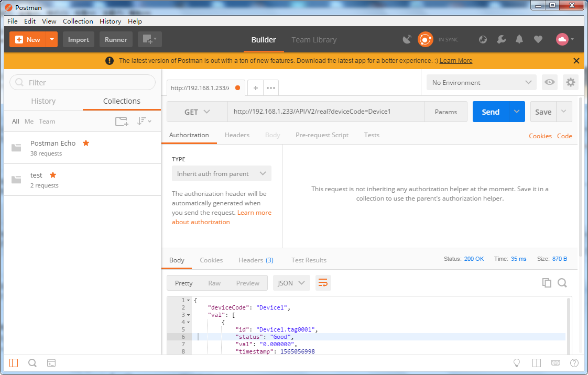Toggle two-pane layout icon

click(537, 362)
